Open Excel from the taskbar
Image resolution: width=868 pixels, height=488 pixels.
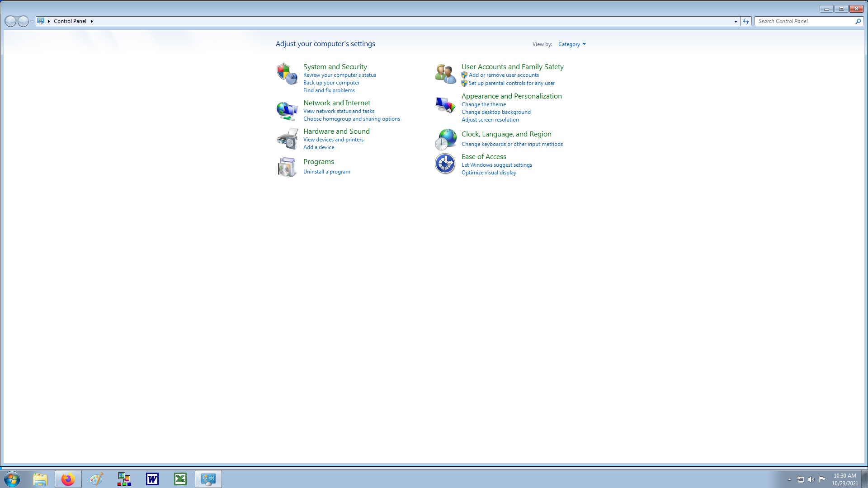pyautogui.click(x=180, y=479)
